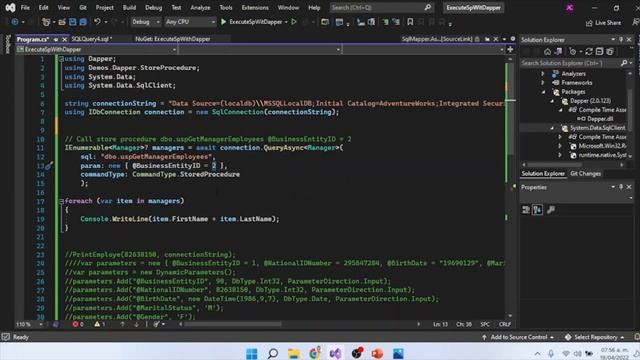
Task: Expand the Microsoft.Win32 package node
Action: click(560, 146)
